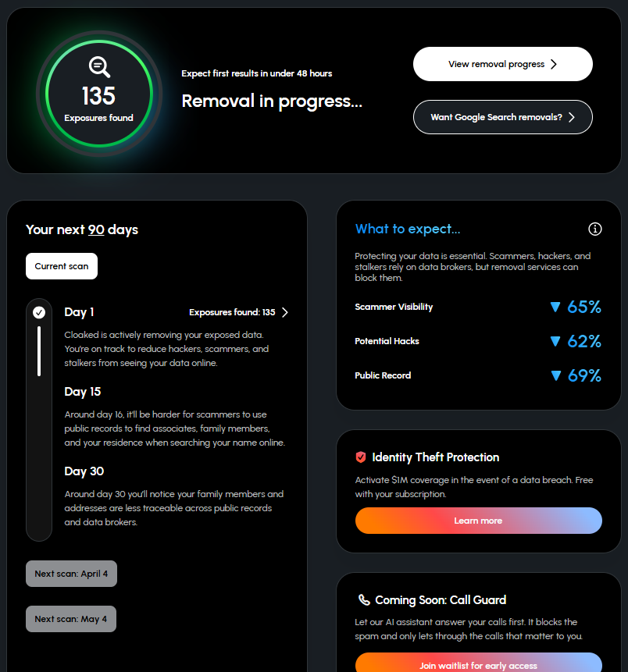Viewport: 628px width, 672px height.
Task: Click the Day 15 timeline heading
Action: (x=82, y=392)
